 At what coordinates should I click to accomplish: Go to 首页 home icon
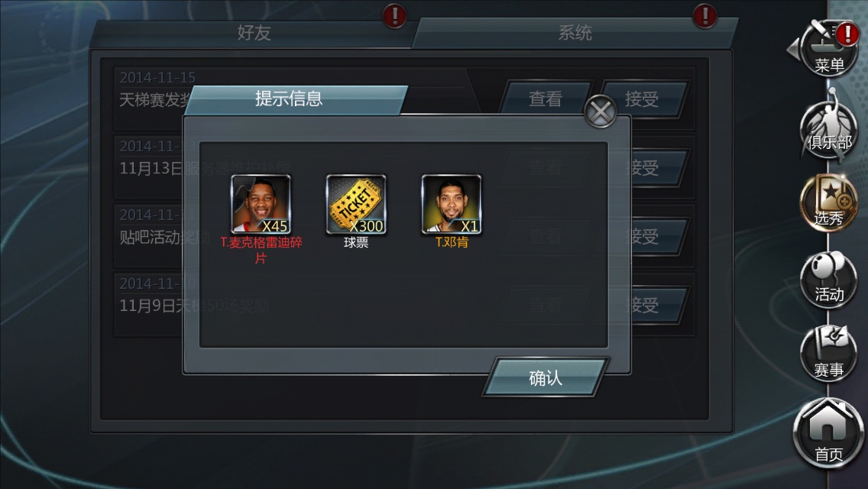click(x=829, y=433)
